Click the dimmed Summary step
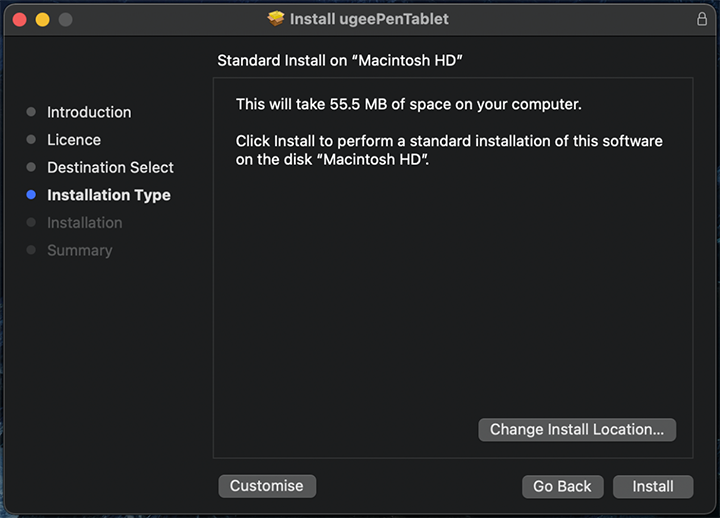 (x=79, y=250)
